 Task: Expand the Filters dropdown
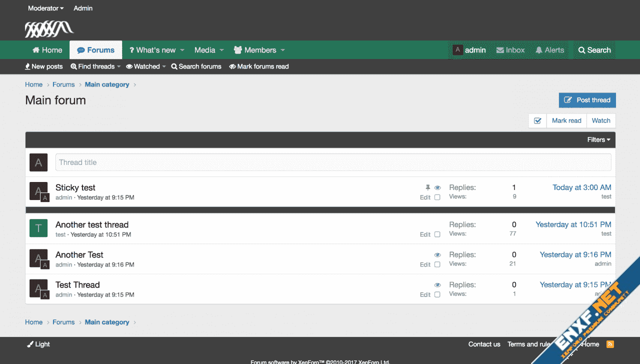tap(598, 140)
